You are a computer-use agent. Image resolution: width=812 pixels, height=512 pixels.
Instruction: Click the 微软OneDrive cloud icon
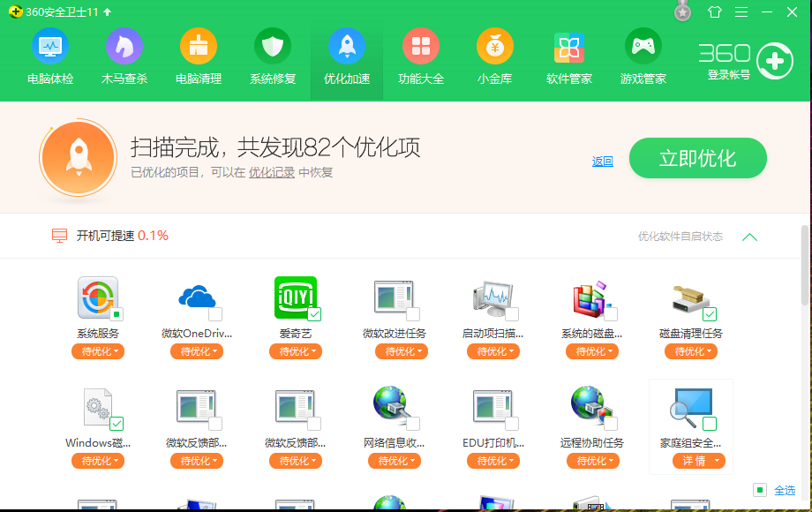pyautogui.click(x=197, y=297)
